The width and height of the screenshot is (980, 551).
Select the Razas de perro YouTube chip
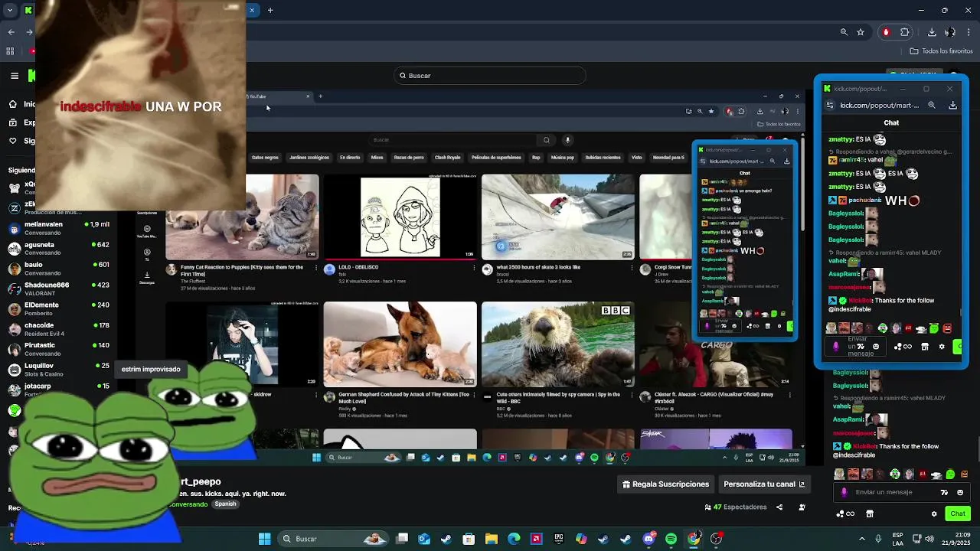(x=408, y=158)
